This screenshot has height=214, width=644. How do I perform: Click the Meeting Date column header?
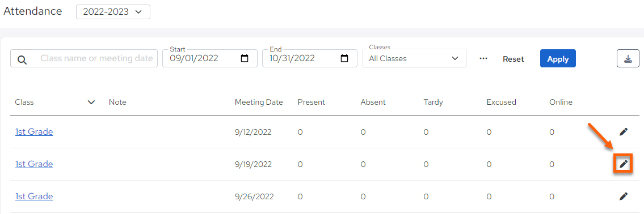point(259,102)
